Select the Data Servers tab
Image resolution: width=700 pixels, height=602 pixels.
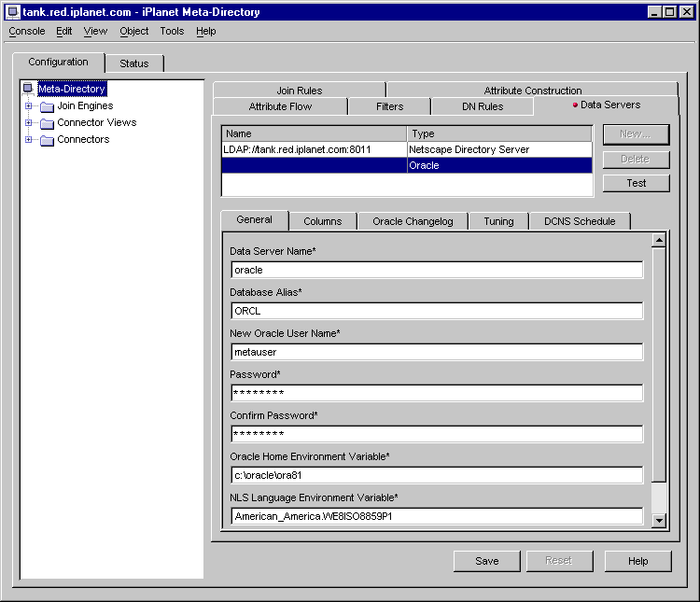pos(607,105)
